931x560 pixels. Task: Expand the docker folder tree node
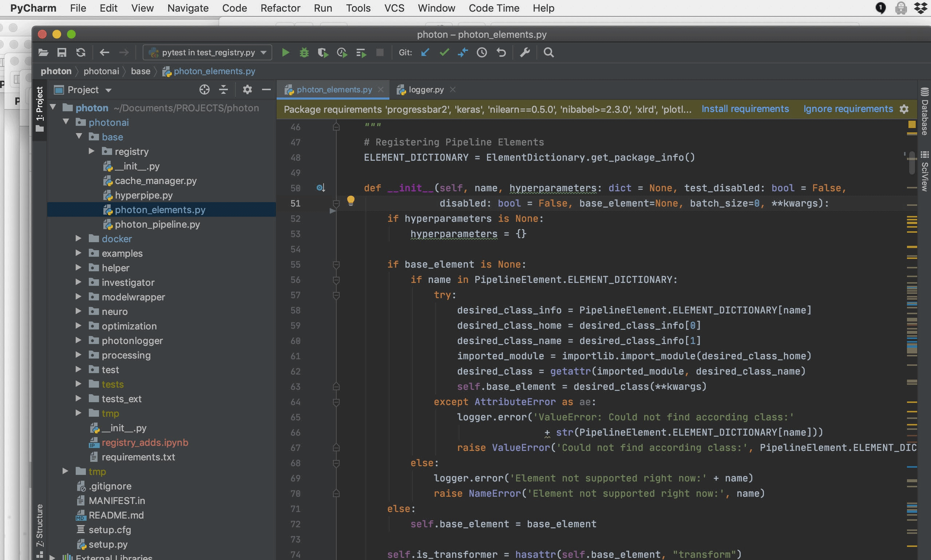78,239
